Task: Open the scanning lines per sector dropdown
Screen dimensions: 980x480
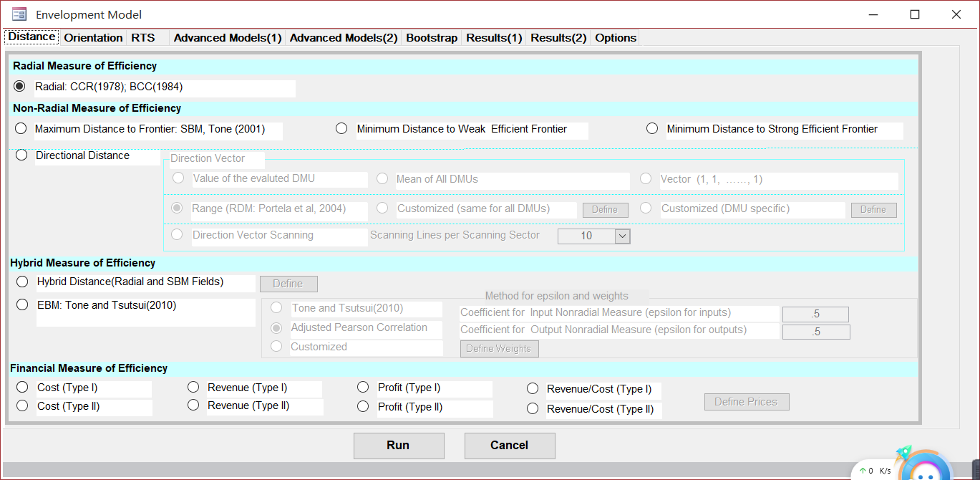Action: 621,236
